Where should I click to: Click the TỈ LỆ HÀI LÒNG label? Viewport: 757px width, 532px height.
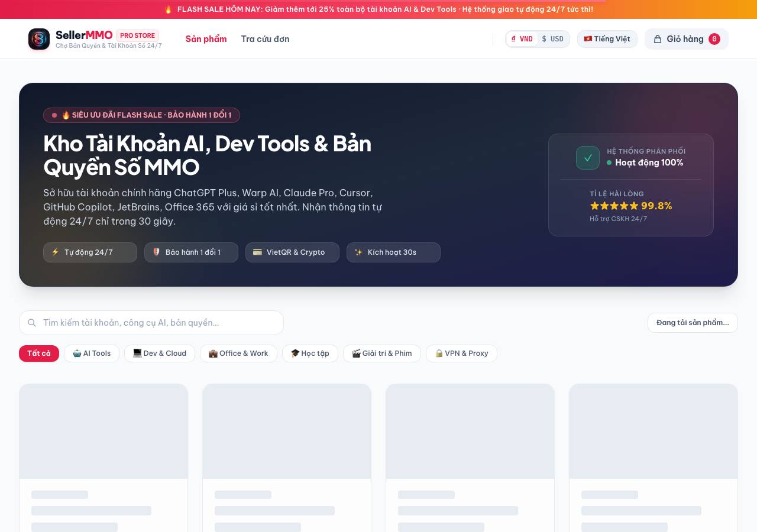[x=616, y=194]
